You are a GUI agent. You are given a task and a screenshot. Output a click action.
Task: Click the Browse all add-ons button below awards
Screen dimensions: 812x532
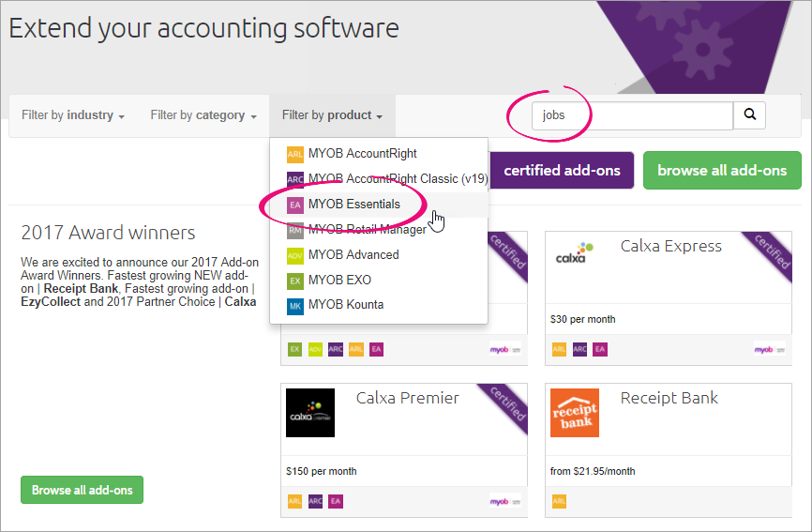(x=82, y=490)
